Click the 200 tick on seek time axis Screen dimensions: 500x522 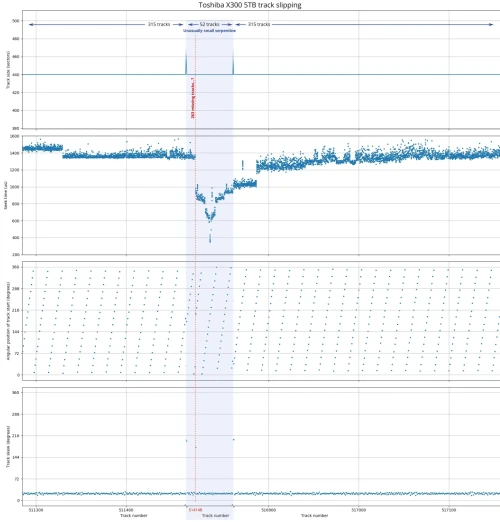[x=16, y=255]
